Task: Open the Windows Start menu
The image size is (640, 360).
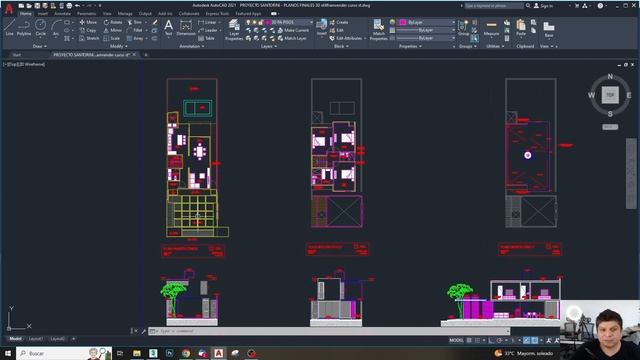Action: coord(8,353)
